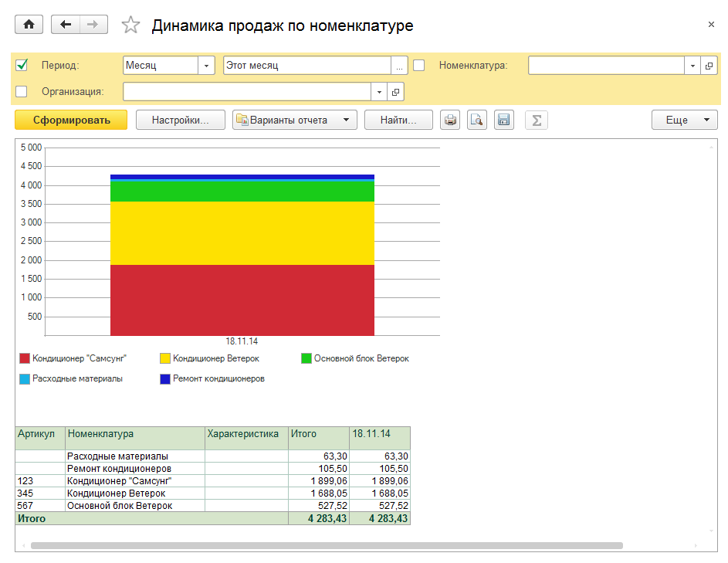Open the Номенклатура selection form icon
728x563 pixels.
[x=709, y=66]
